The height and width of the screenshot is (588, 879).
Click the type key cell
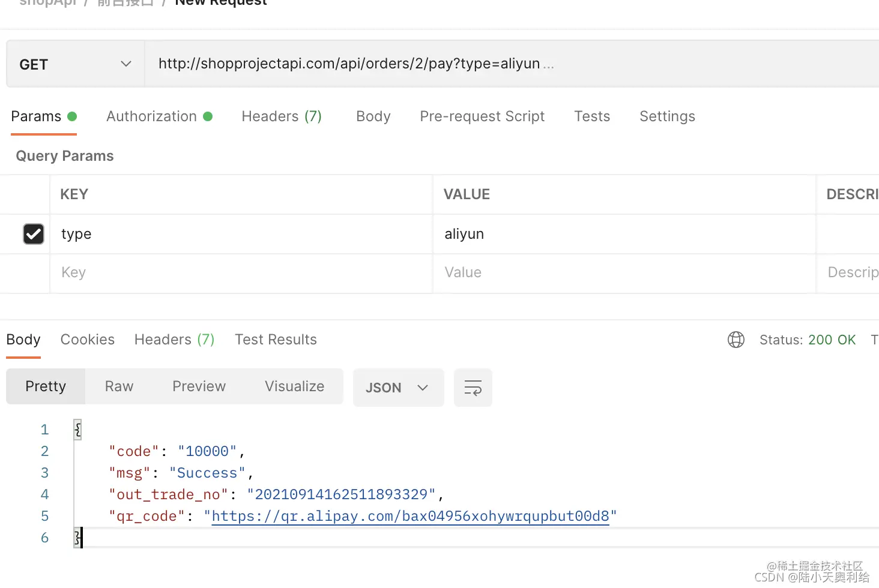coord(241,234)
